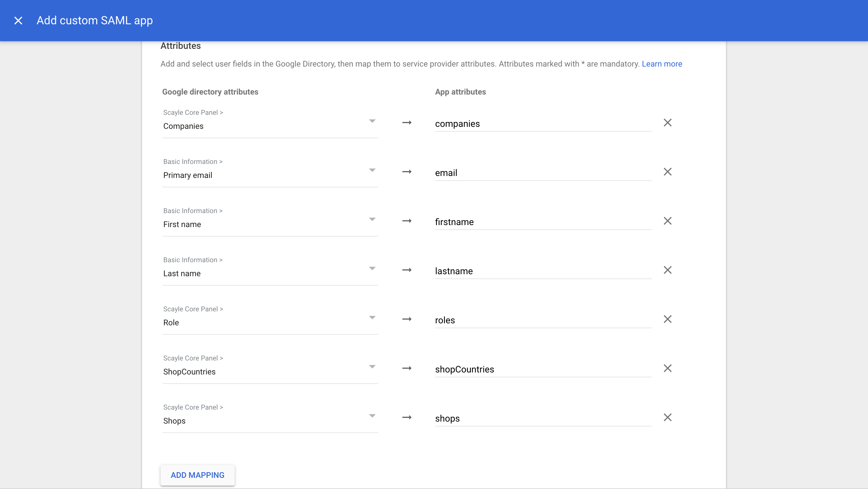
Task: Edit the companies app attribute field
Action: tap(542, 124)
